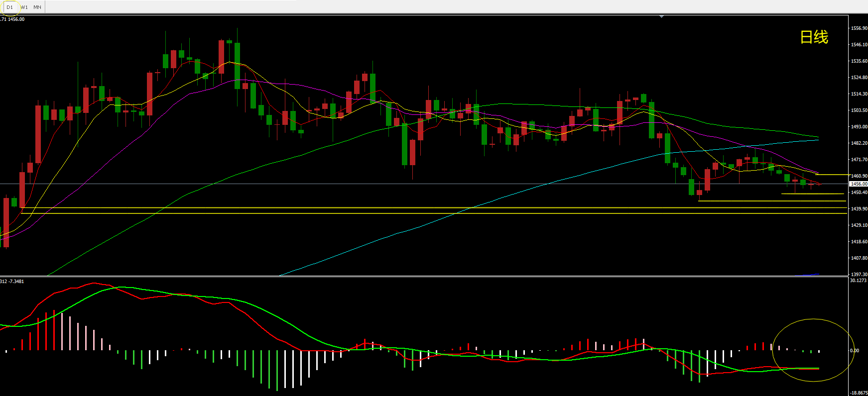Image resolution: width=868 pixels, height=396 pixels.
Task: Click the 1535.60 price axis label
Action: pos(859,61)
